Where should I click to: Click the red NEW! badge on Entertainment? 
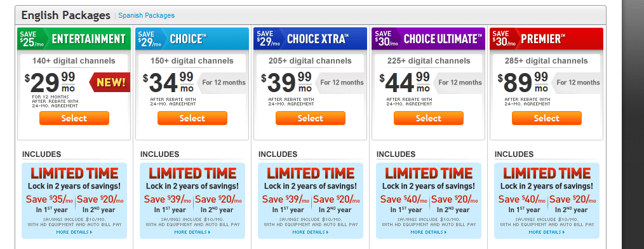[x=110, y=82]
